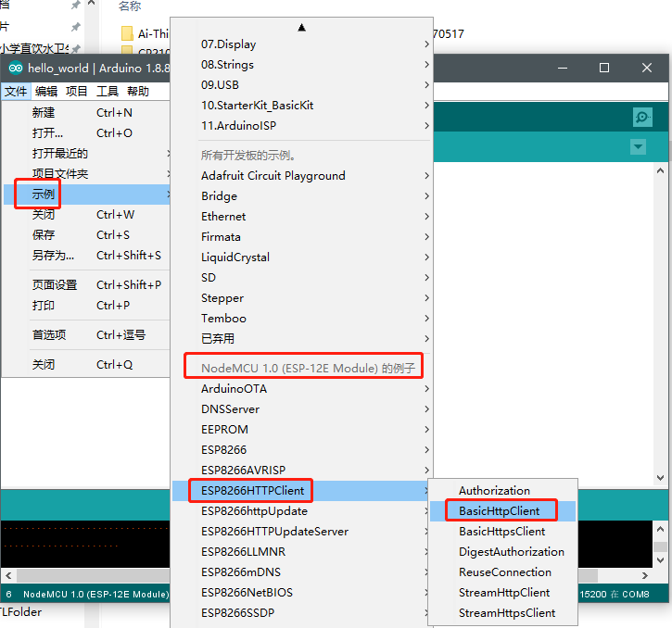Click console horizontal scrollbar right arrow
Screen dimensions: 672x628
click(645, 575)
